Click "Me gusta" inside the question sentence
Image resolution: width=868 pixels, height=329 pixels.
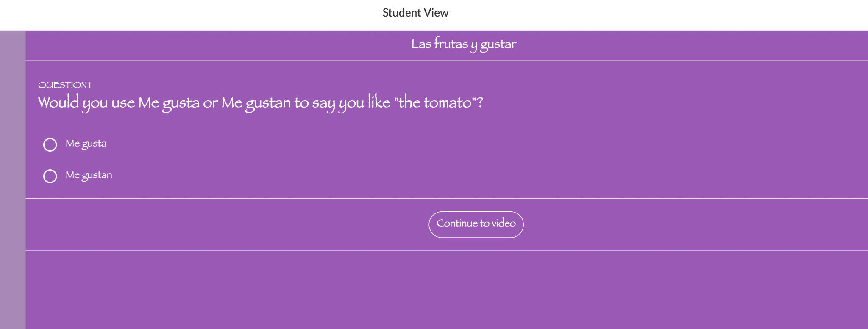[x=169, y=103]
